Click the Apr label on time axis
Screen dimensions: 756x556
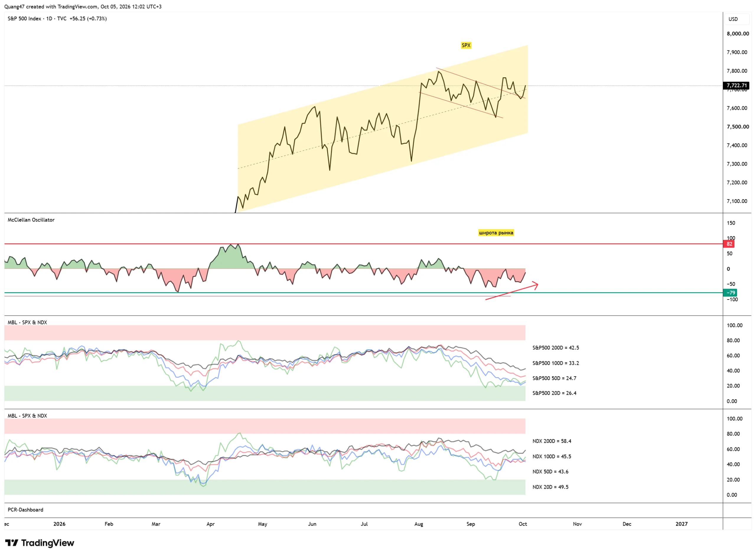point(211,524)
